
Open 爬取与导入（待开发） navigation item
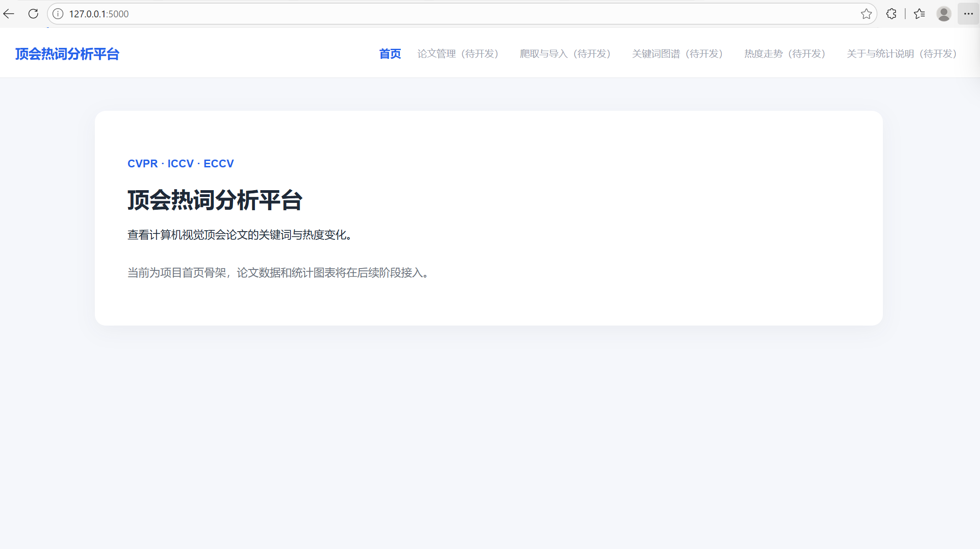click(x=565, y=54)
